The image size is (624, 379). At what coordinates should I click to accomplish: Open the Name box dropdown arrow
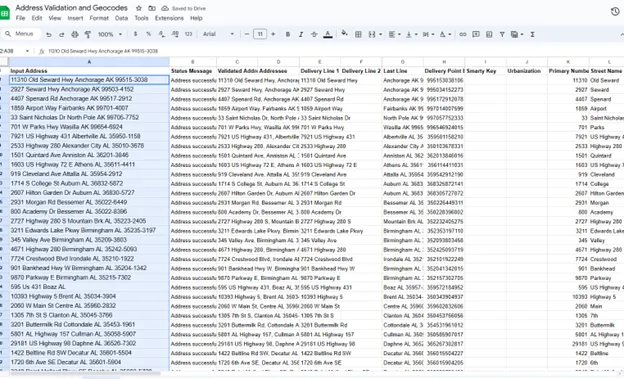pos(27,51)
